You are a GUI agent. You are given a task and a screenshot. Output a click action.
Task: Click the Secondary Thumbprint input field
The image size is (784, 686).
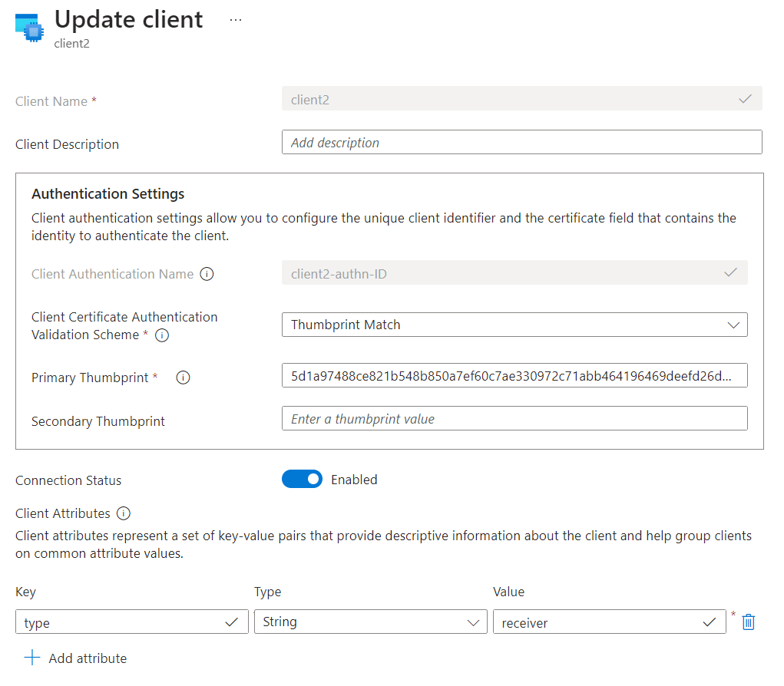click(514, 419)
